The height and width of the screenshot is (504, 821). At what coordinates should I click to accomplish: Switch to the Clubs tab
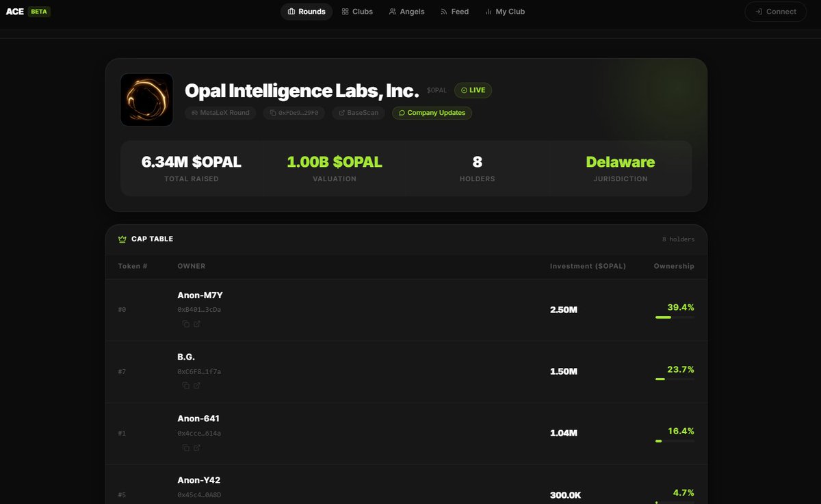358,12
